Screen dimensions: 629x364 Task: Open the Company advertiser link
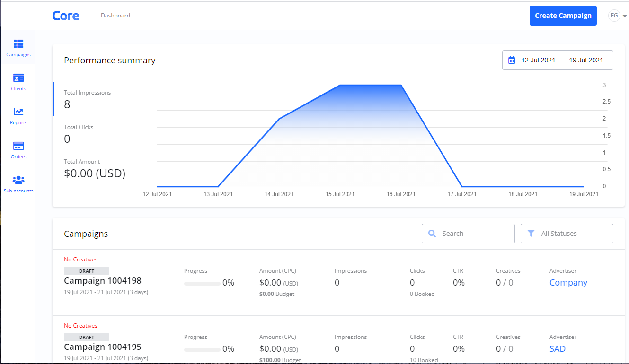tap(568, 283)
